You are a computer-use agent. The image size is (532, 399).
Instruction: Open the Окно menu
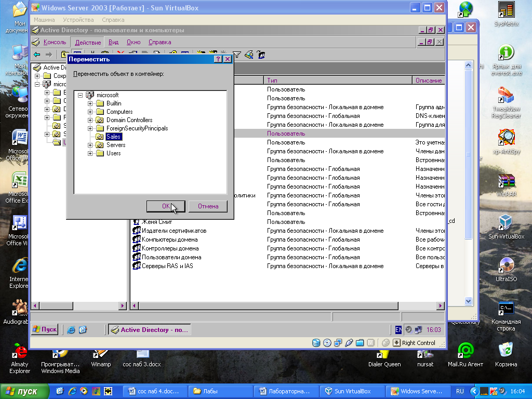tap(134, 43)
